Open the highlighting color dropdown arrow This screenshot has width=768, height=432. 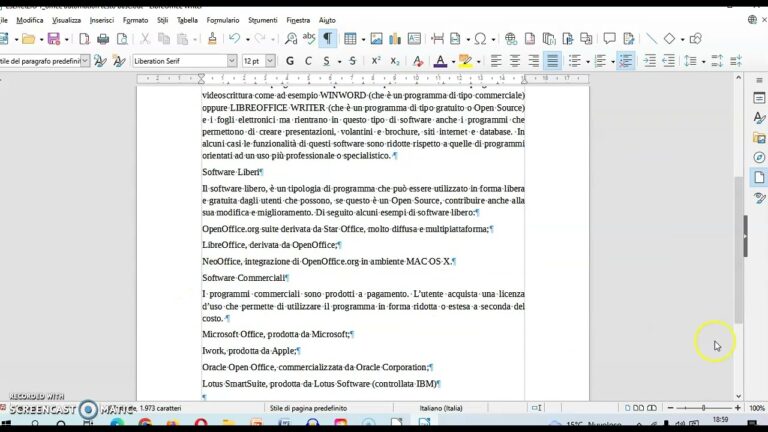pyautogui.click(x=479, y=62)
